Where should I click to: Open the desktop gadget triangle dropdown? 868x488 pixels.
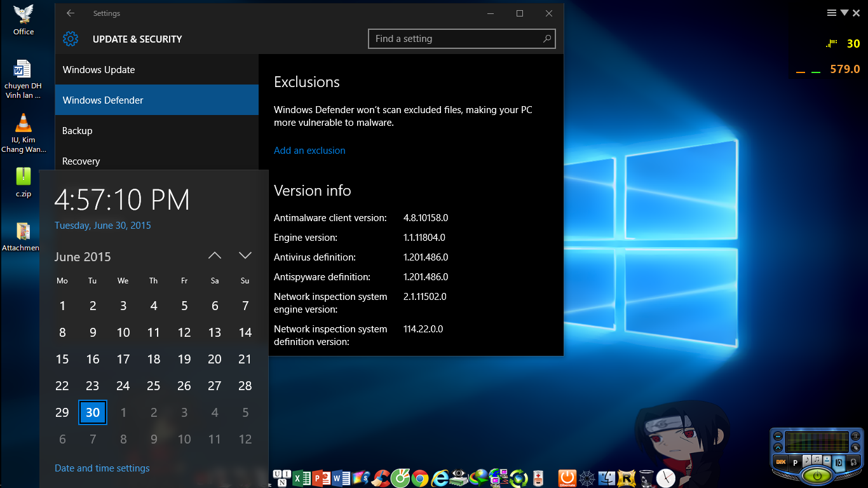point(844,13)
